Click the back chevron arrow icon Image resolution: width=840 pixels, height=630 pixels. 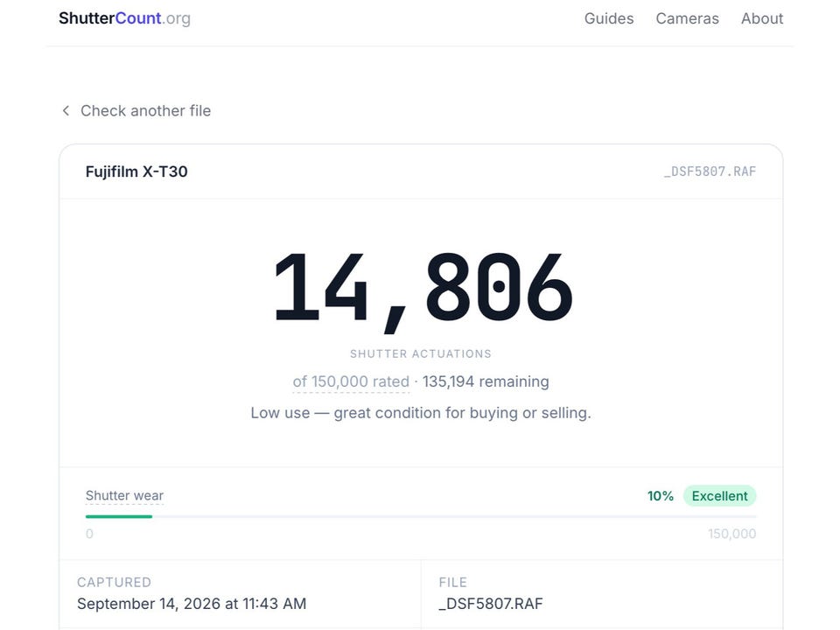pos(66,110)
